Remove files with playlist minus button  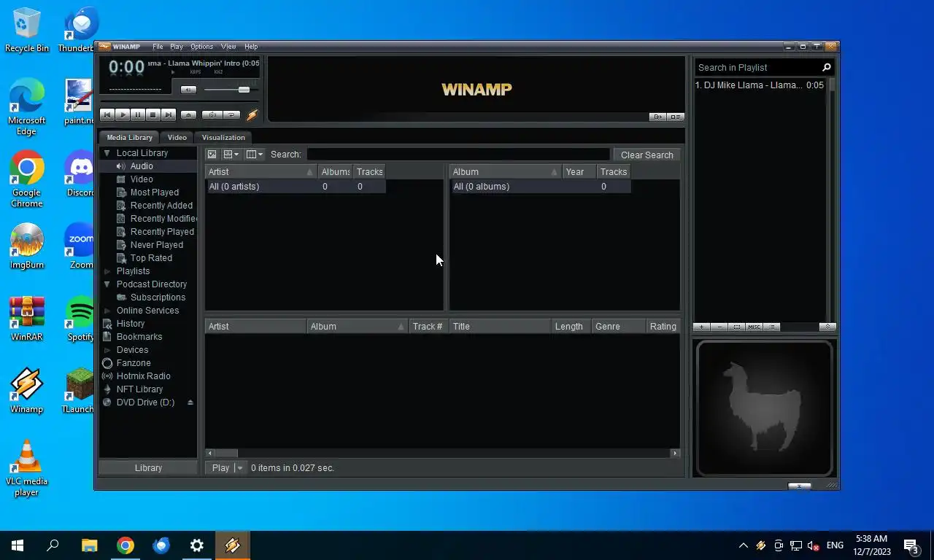coord(719,327)
